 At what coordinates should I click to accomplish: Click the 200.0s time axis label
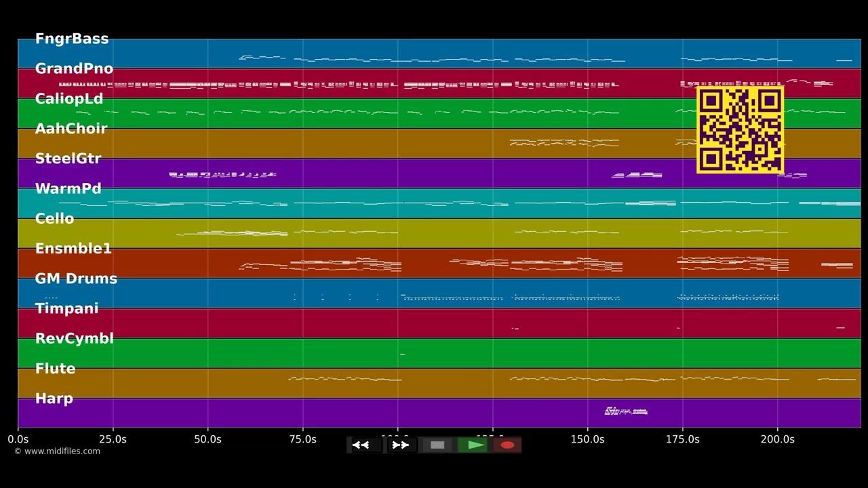point(777,439)
